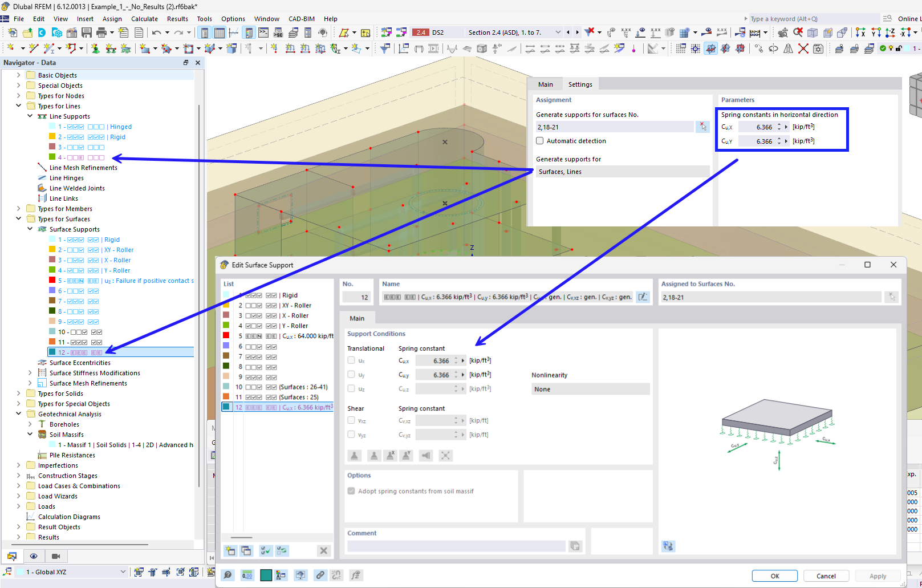The height and width of the screenshot is (588, 922).
Task: Click the decimal places 0.00 settings icon
Action: (x=247, y=575)
